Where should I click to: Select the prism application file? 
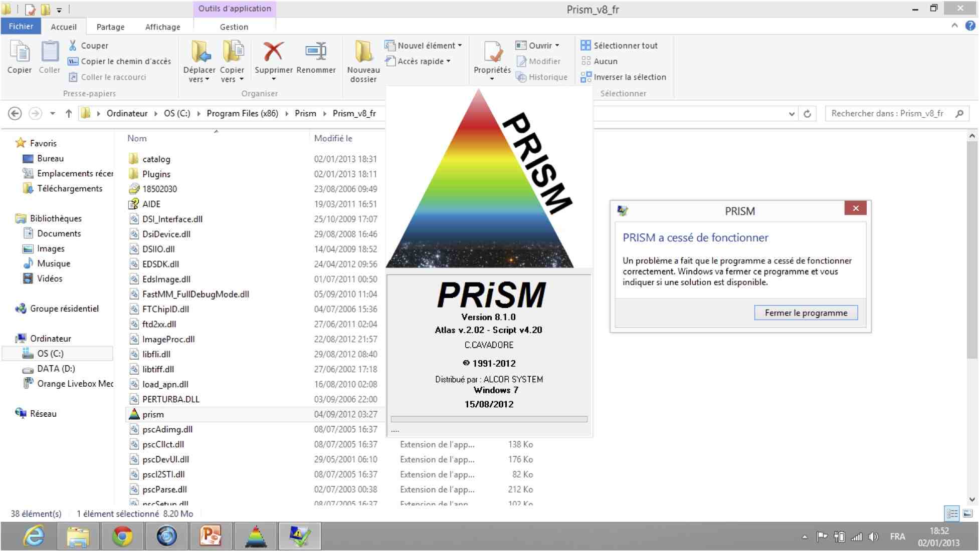tap(153, 414)
